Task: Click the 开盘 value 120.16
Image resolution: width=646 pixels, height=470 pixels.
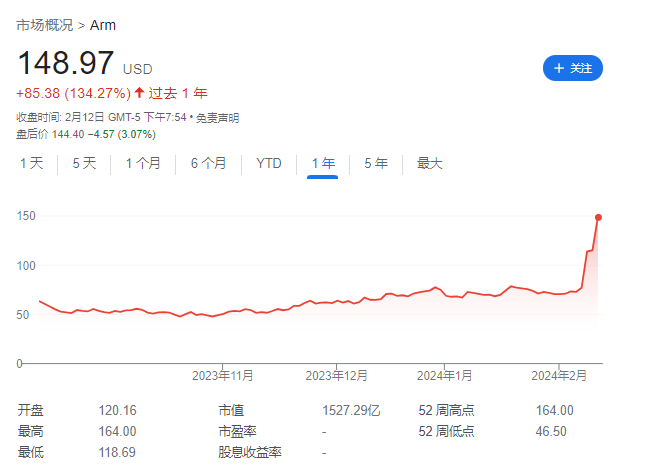Action: pyautogui.click(x=117, y=410)
